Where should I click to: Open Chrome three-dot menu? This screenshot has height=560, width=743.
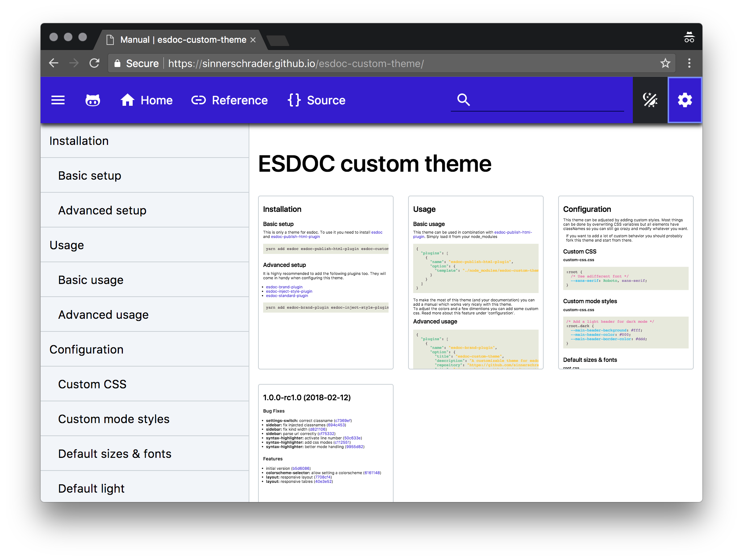(689, 63)
